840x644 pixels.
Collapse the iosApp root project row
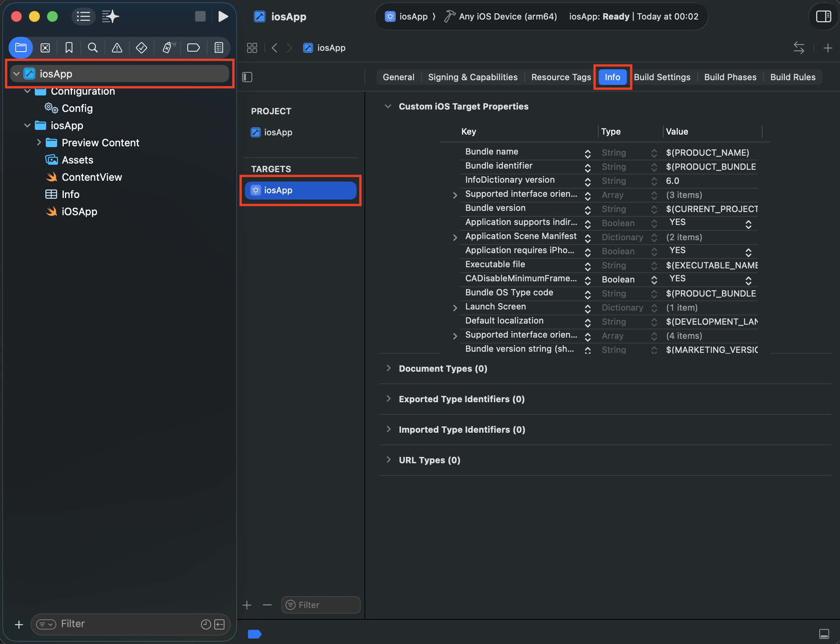(x=16, y=74)
